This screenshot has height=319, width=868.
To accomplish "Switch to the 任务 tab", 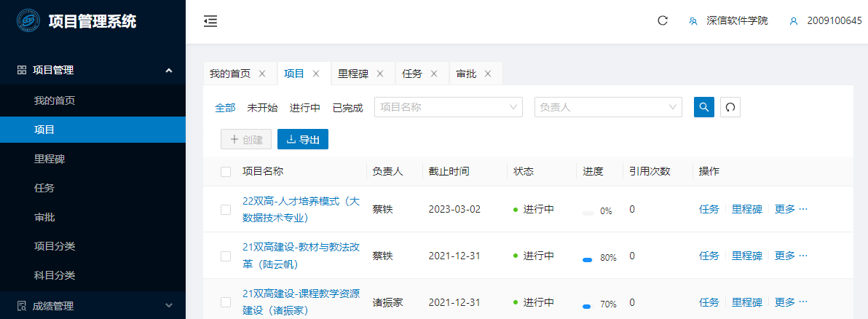I will pyautogui.click(x=412, y=74).
